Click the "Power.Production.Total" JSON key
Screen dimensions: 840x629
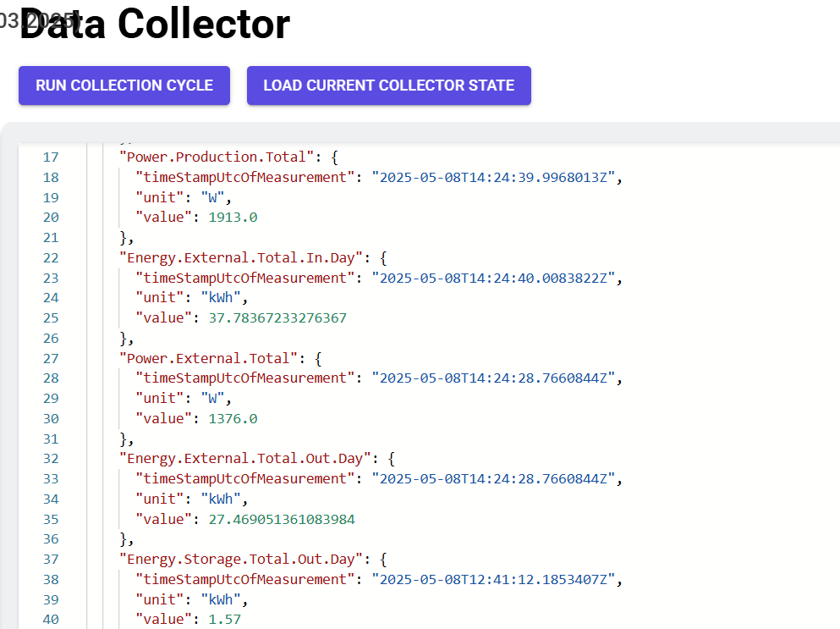pyautogui.click(x=216, y=157)
